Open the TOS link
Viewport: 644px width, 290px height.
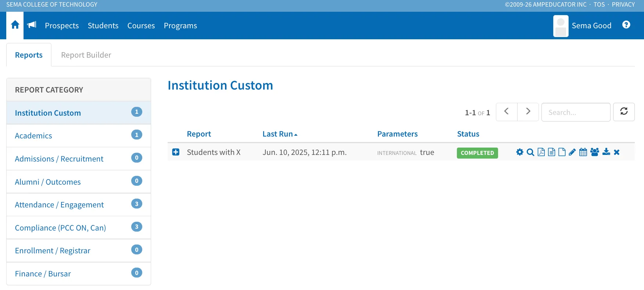point(599,4)
